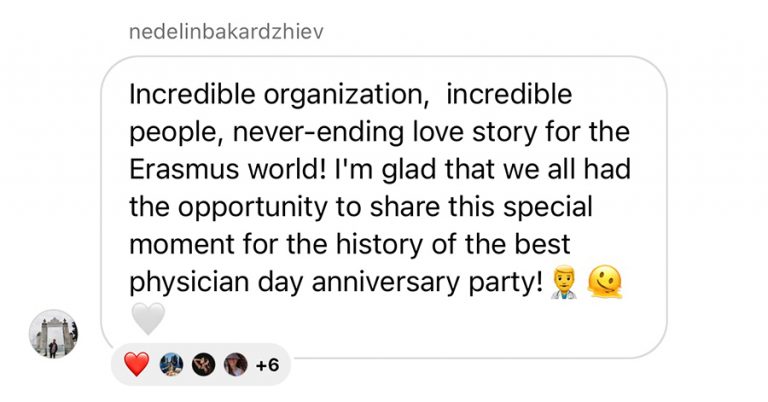Click the first reactor avatar with city skyline
Image resolution: width=768 pixels, height=402 pixels.
tap(171, 365)
